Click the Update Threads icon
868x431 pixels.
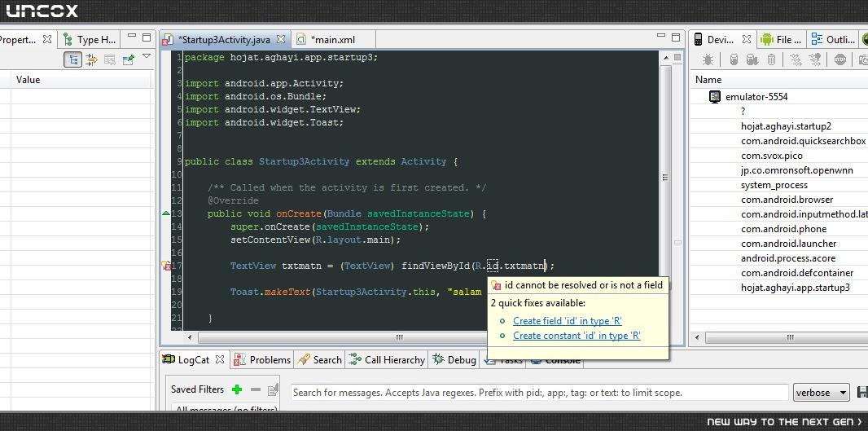pyautogui.click(x=796, y=59)
